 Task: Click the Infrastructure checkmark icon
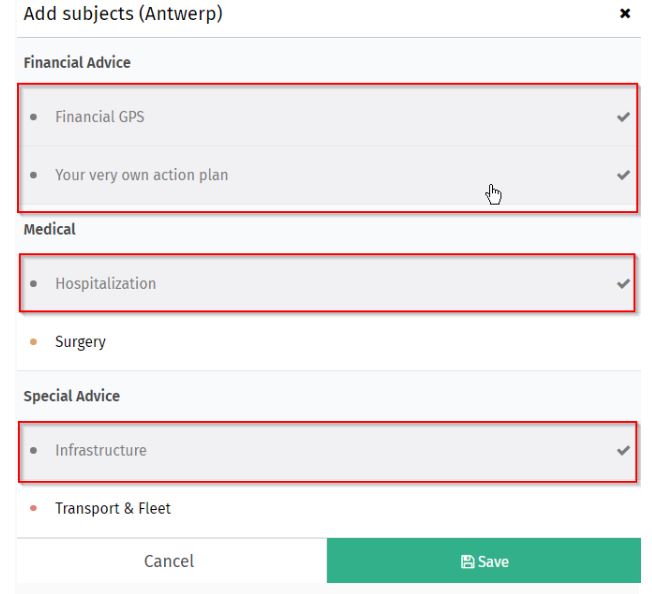(x=623, y=450)
